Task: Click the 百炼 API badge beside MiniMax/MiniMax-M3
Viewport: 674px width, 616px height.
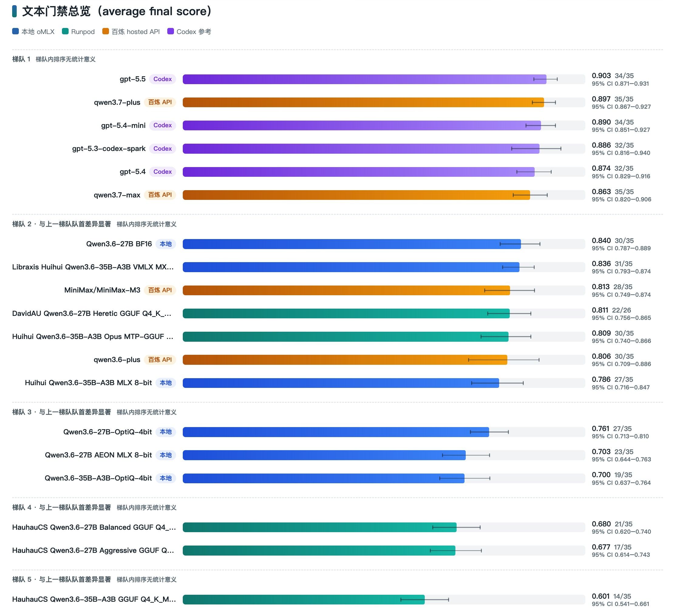Action: point(160,290)
